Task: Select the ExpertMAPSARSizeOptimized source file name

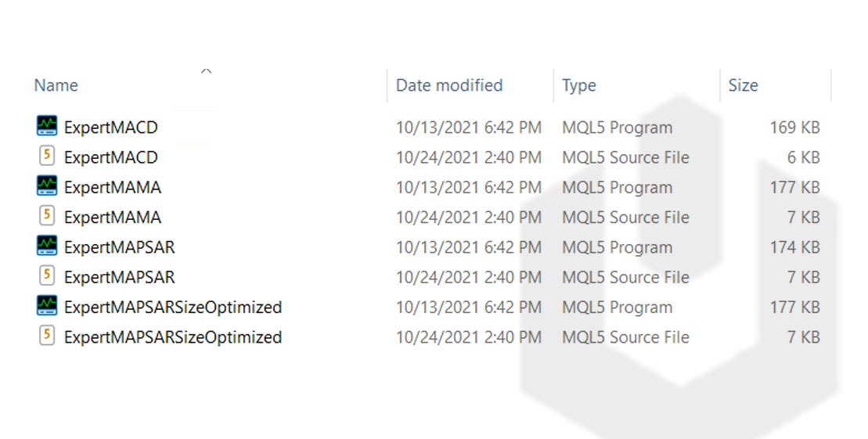Action: [x=173, y=337]
